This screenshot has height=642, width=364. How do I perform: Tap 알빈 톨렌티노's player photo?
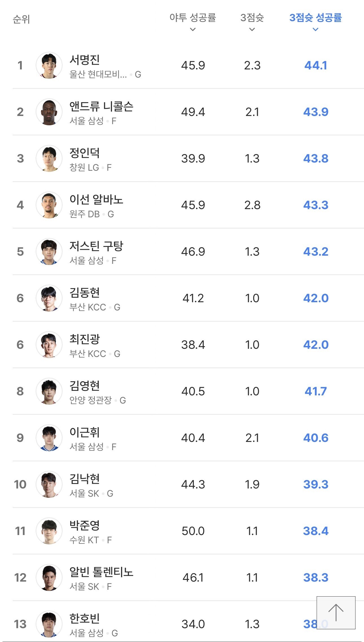[49, 577]
